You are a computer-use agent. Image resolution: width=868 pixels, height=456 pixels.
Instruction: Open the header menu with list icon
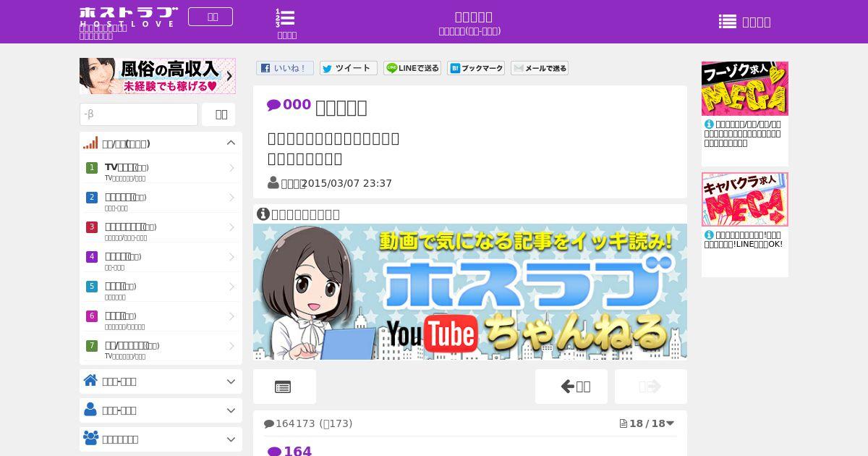click(x=744, y=22)
